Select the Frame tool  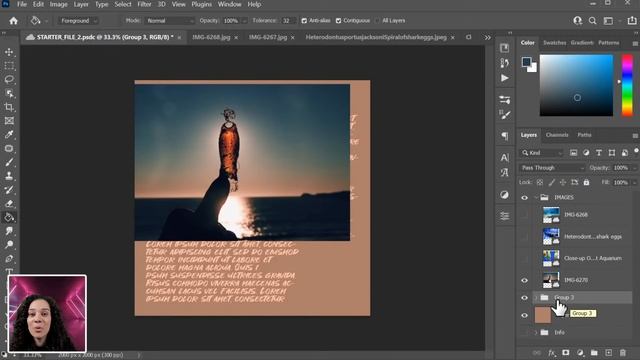tap(9, 121)
